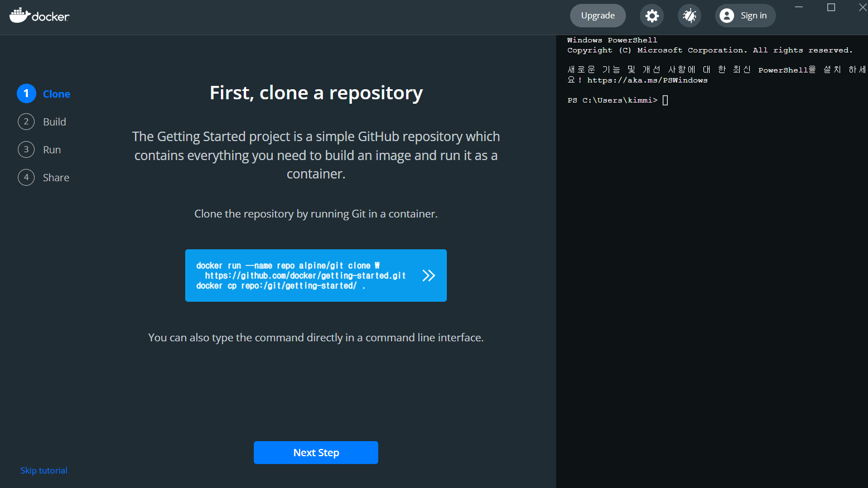Viewport: 868px width, 488px height.
Task: Focus the PowerShell prompt input cursor
Action: (x=665, y=100)
